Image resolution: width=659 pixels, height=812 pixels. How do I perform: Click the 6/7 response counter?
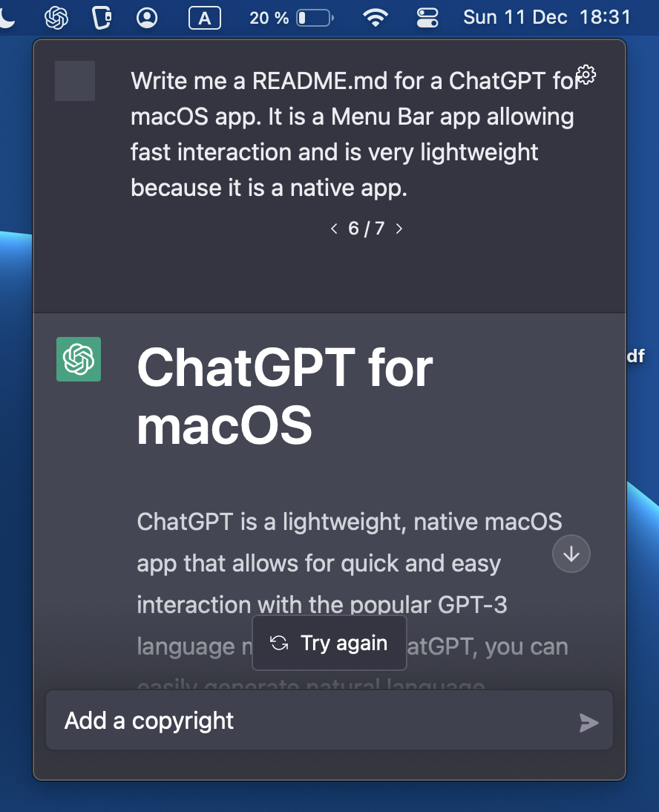tap(366, 229)
